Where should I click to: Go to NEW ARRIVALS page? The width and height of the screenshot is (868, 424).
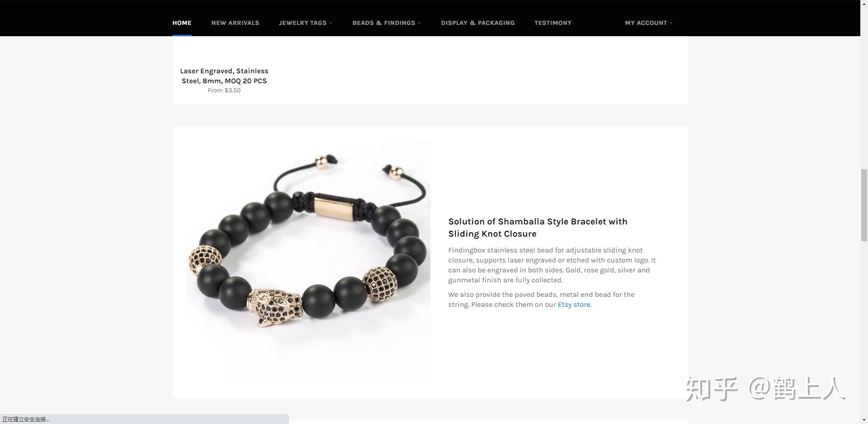click(x=235, y=23)
